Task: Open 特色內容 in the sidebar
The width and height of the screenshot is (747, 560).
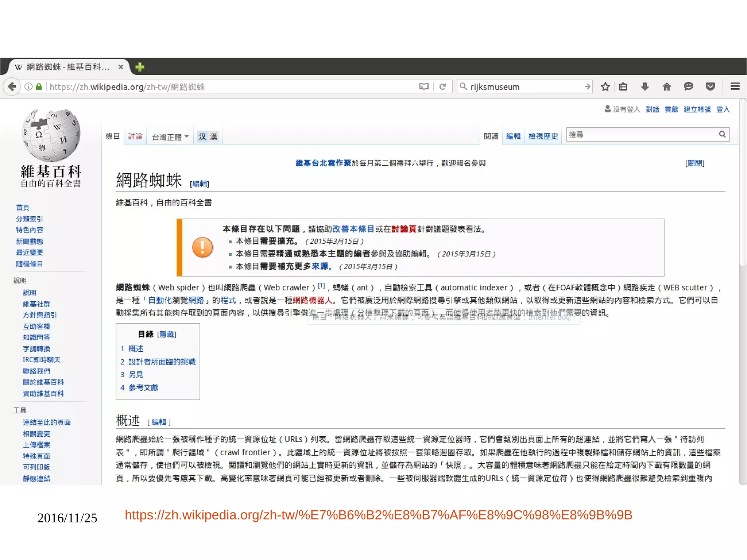Action: point(30,230)
